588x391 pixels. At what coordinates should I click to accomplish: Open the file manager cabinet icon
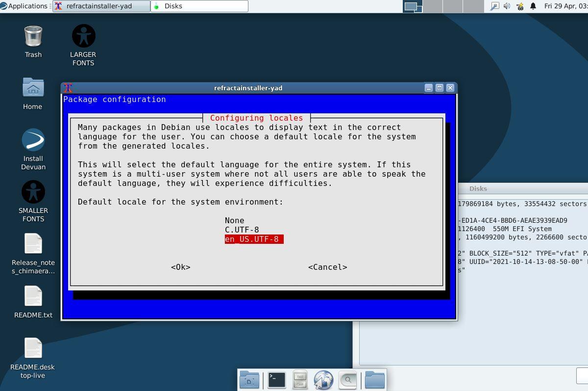pyautogui.click(x=299, y=379)
